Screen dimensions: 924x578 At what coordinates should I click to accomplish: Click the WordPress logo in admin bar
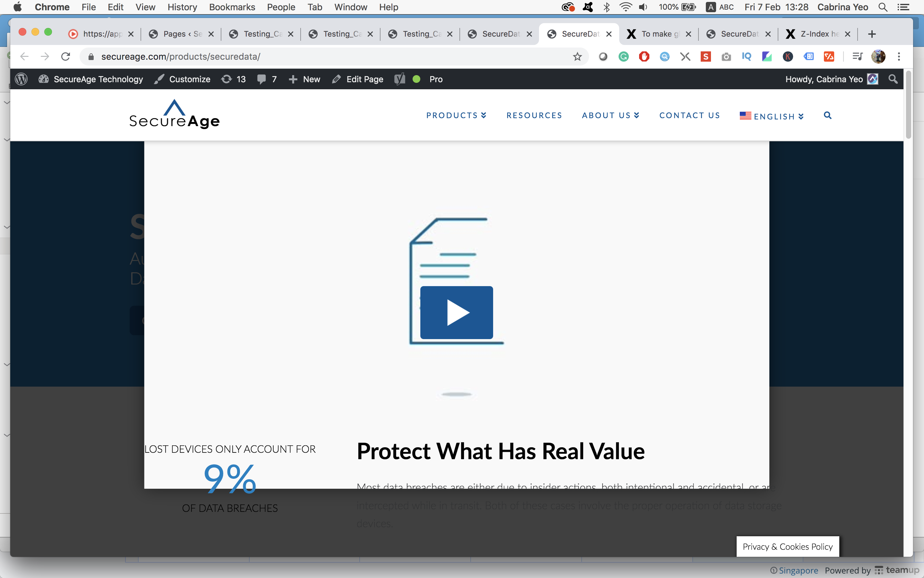(x=21, y=79)
